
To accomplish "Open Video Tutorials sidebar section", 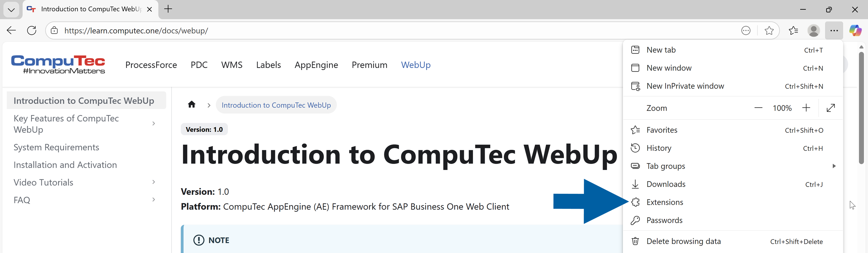I will pos(43,182).
